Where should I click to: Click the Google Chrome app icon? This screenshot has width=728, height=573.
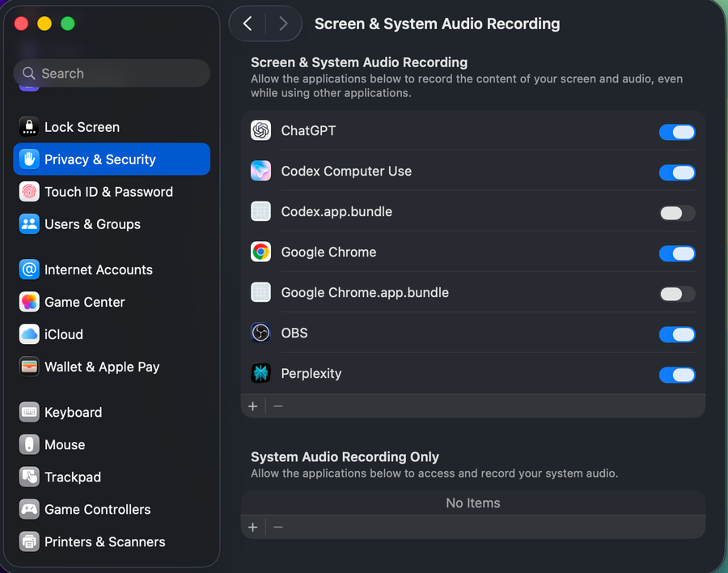pyautogui.click(x=260, y=252)
